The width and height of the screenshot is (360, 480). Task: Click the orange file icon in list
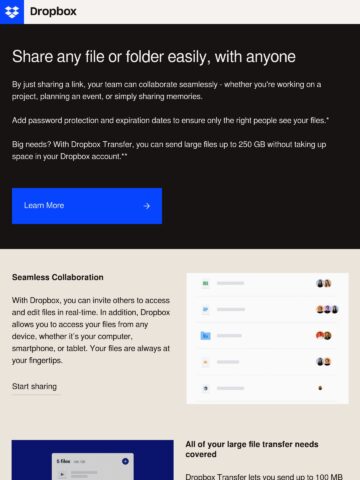[205, 362]
